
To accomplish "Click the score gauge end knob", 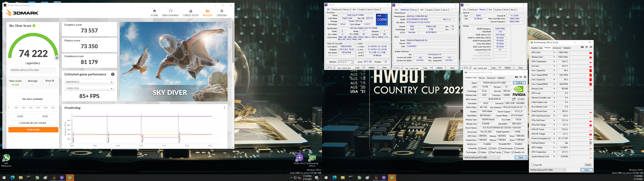I will tap(57, 58).
